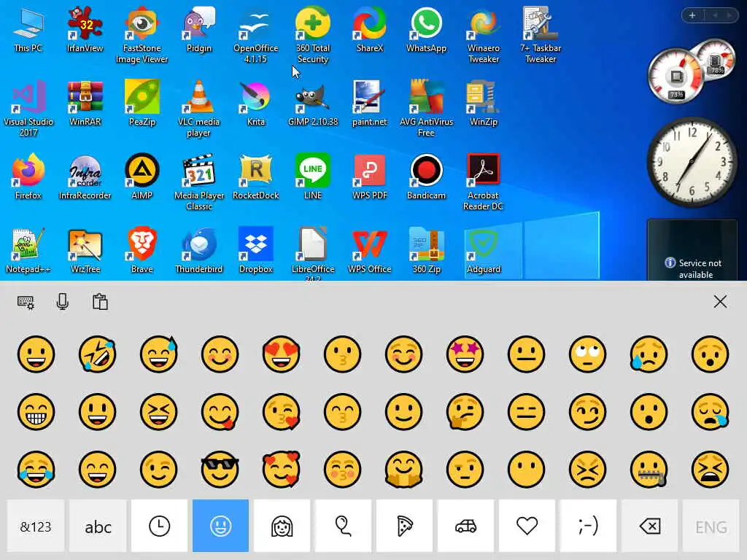Insert the tears of joy emoji
The height and width of the screenshot is (560, 747).
(x=36, y=470)
